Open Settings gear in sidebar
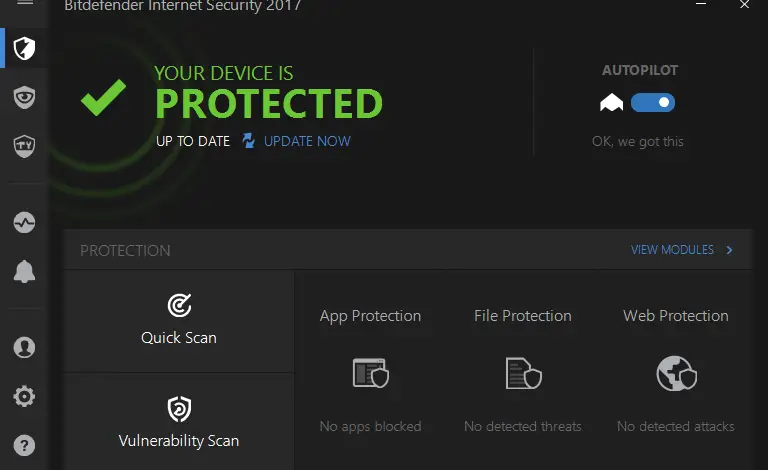This screenshot has width=768, height=470. click(25, 396)
